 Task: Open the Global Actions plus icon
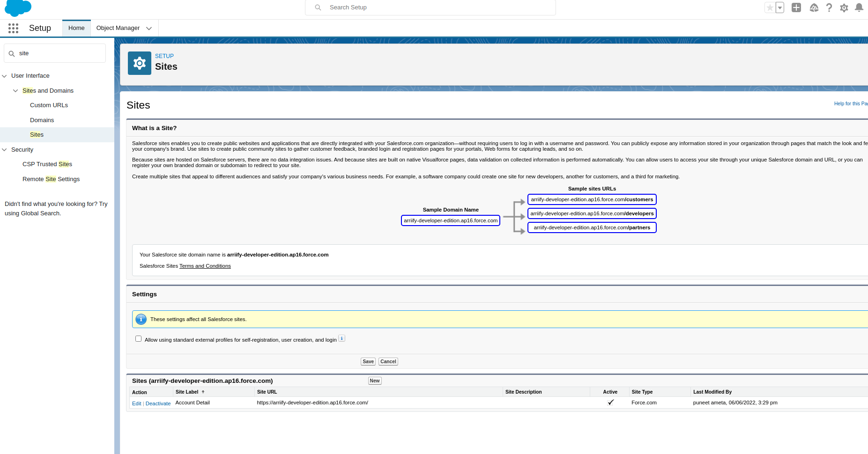796,7
